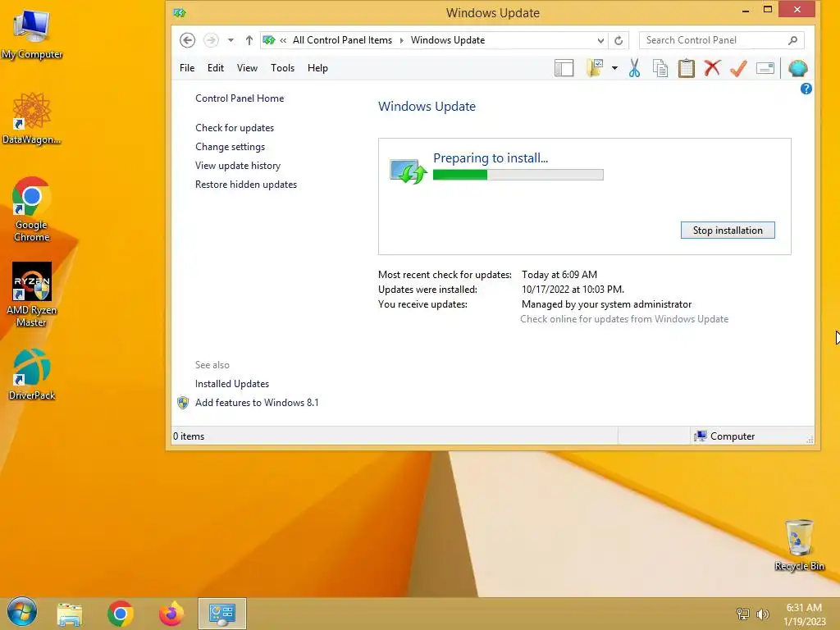Click the Stop installation button
This screenshot has height=630, width=840.
tap(728, 231)
